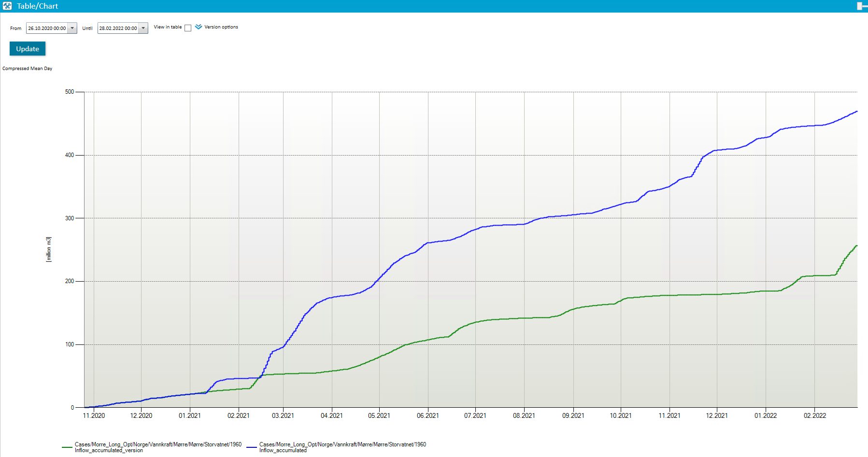Image resolution: width=868 pixels, height=457 pixels.
Task: Click the Table/Chart tools icon in title bar
Action: point(7,6)
